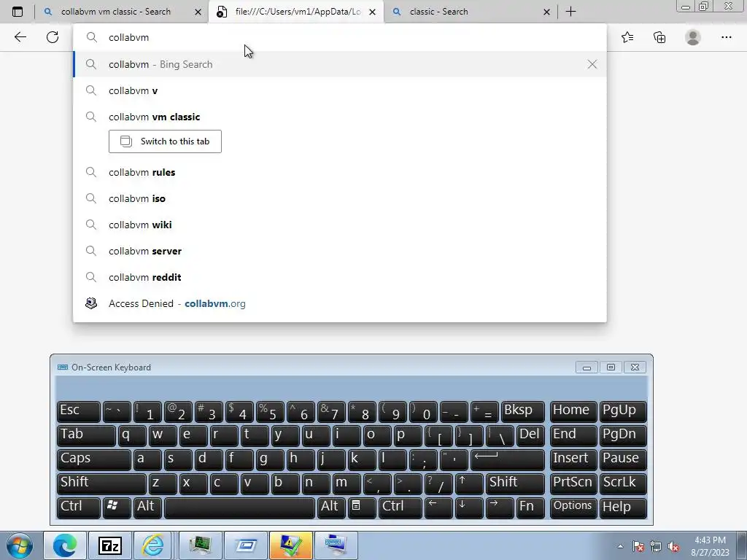
Task: Open the Collections icon in Edge toolbar
Action: (659, 37)
